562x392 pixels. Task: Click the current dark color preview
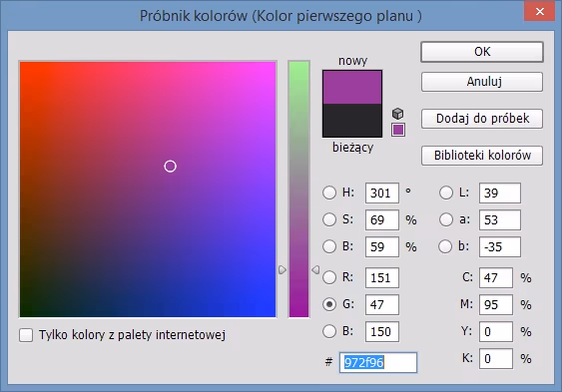pyautogui.click(x=352, y=121)
